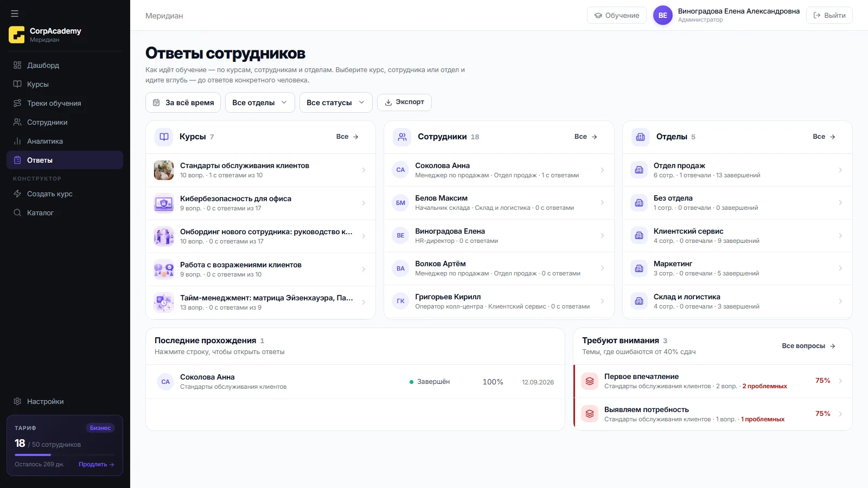Open Соколова Анна's latest completion row
The height and width of the screenshot is (488, 868).
[x=355, y=382]
